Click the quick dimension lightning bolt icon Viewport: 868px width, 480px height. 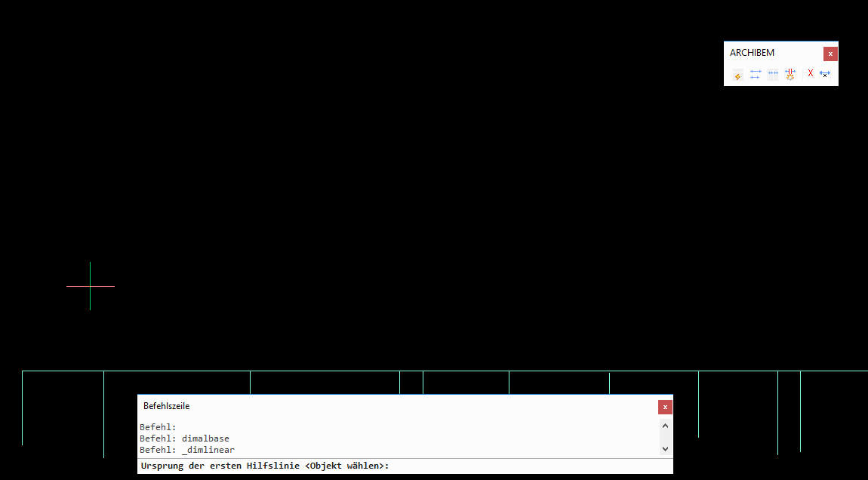click(x=737, y=75)
